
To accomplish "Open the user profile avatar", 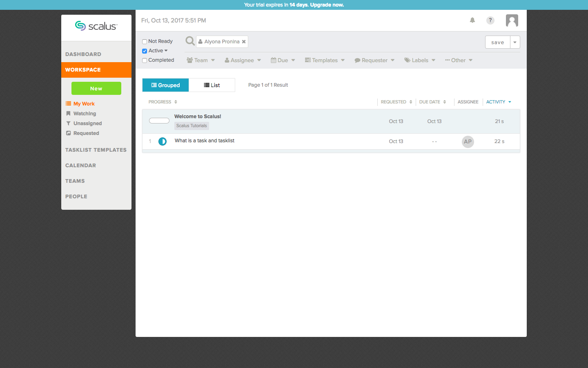I will tap(512, 20).
